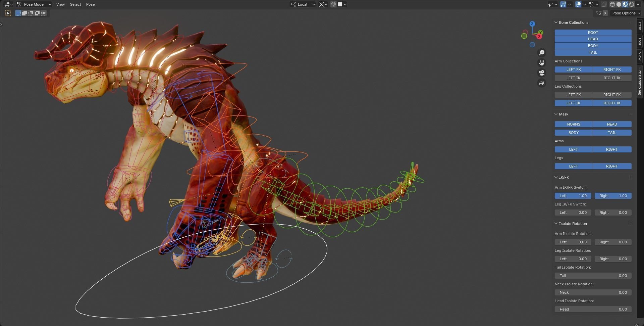
Task: Choose the extend selection mode icon
Action: 24,13
